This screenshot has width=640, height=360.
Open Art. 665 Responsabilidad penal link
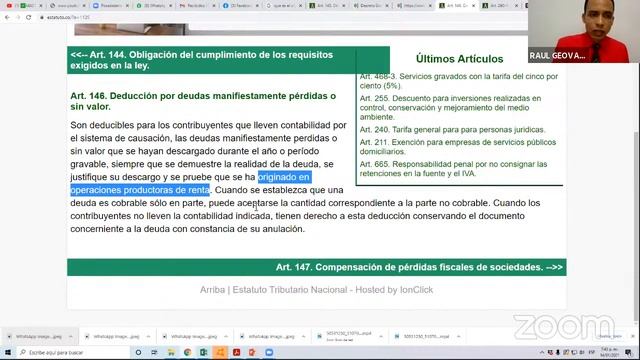pos(453,169)
